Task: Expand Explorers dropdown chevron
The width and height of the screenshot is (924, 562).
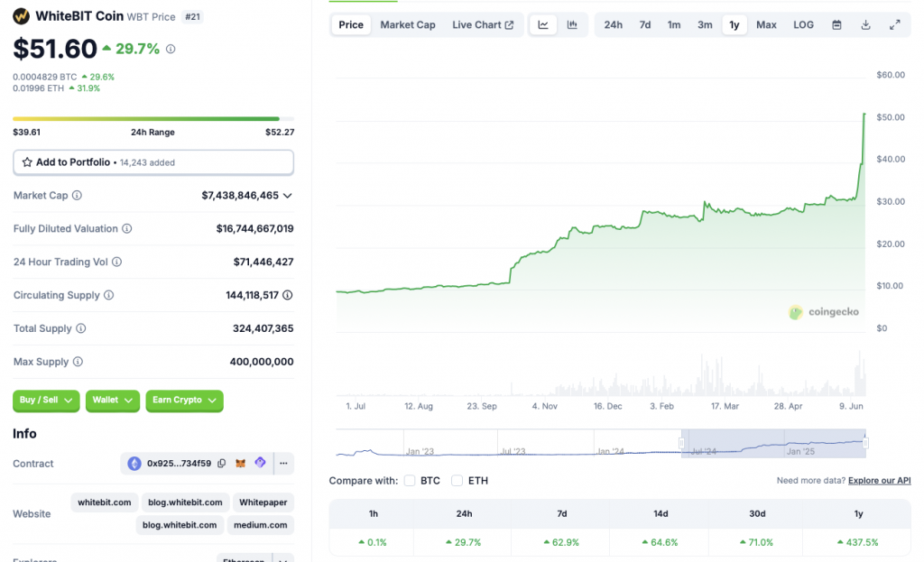Action: click(x=282, y=559)
